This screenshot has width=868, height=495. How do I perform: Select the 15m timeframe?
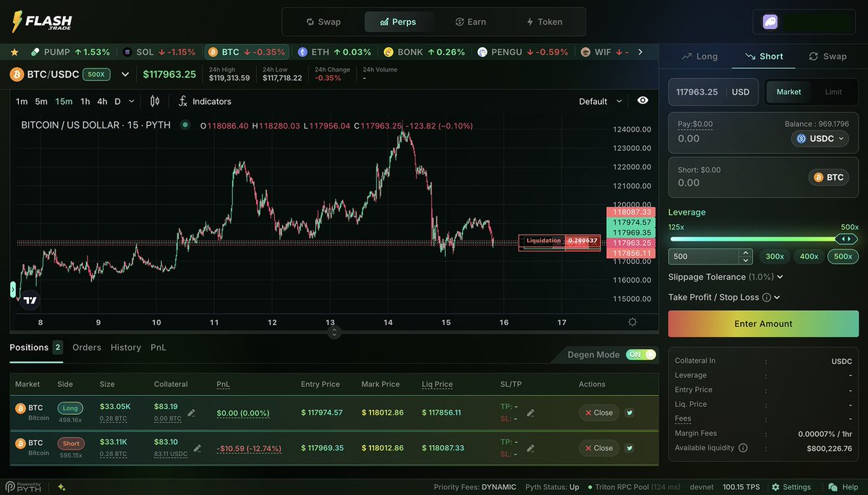tap(64, 101)
